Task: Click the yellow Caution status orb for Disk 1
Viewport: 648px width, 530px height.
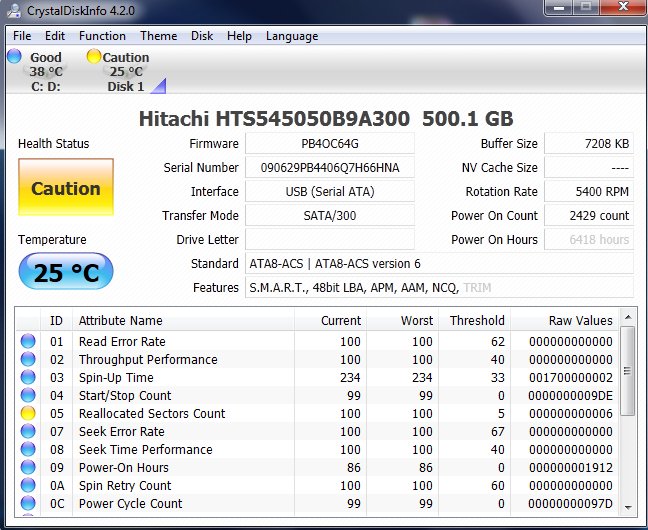Action: tap(94, 56)
